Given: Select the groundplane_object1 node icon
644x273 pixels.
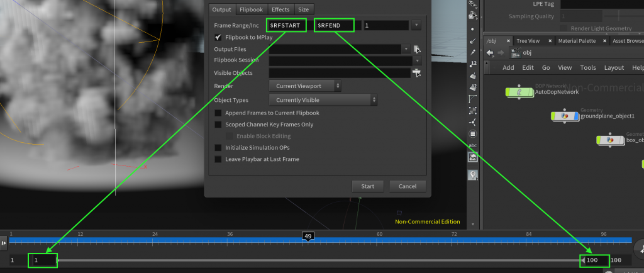Looking at the screenshot, I should [x=565, y=116].
